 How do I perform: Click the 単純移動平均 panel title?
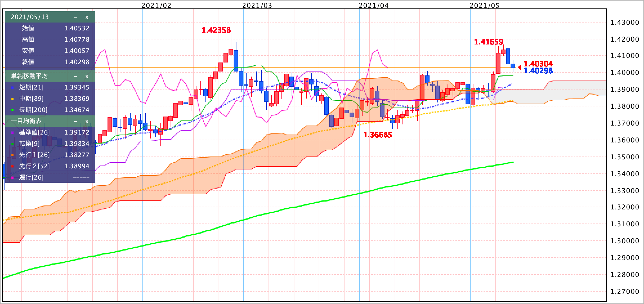pyautogui.click(x=29, y=76)
